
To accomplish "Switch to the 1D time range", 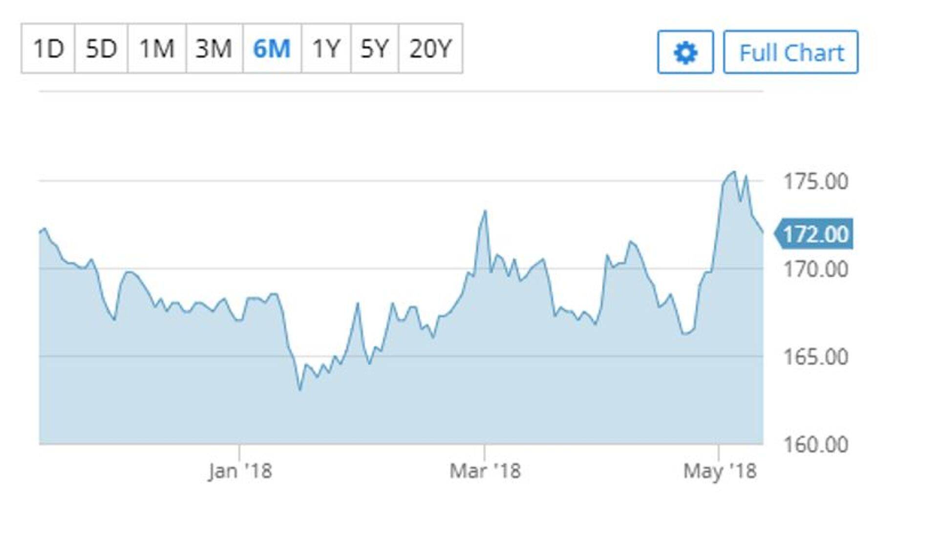I will [48, 49].
